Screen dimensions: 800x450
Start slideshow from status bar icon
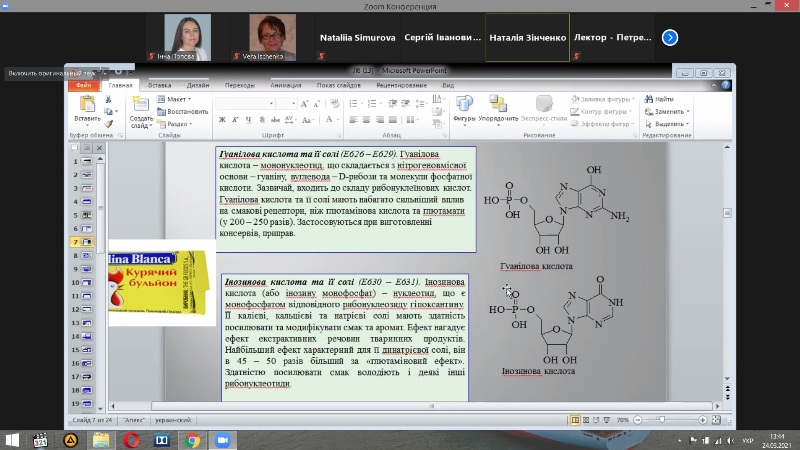click(x=609, y=419)
